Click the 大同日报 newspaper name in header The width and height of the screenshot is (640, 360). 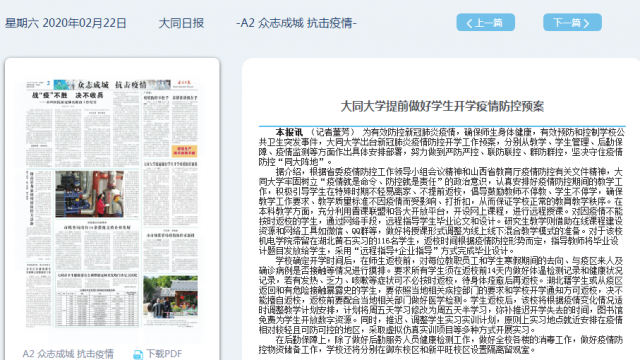pos(181,23)
